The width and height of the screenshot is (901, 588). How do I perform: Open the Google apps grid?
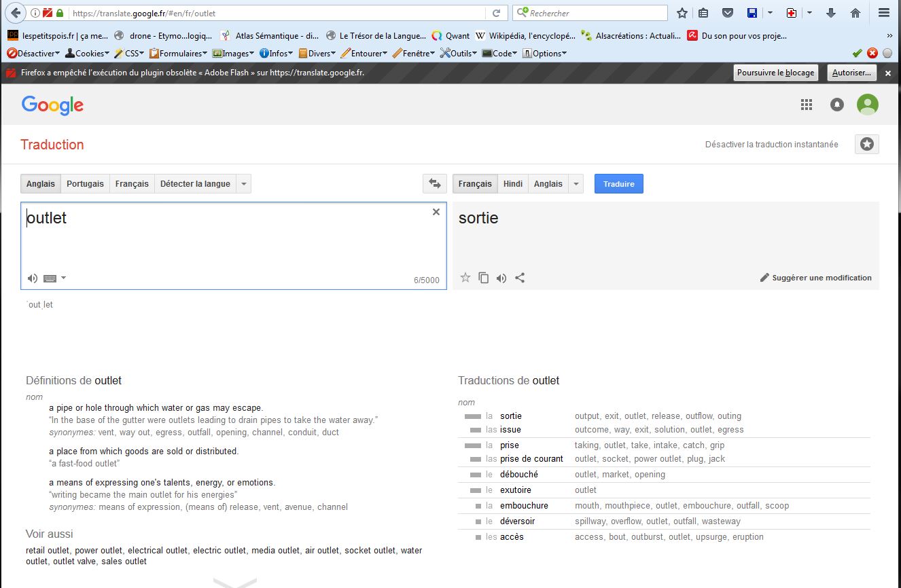tap(807, 105)
